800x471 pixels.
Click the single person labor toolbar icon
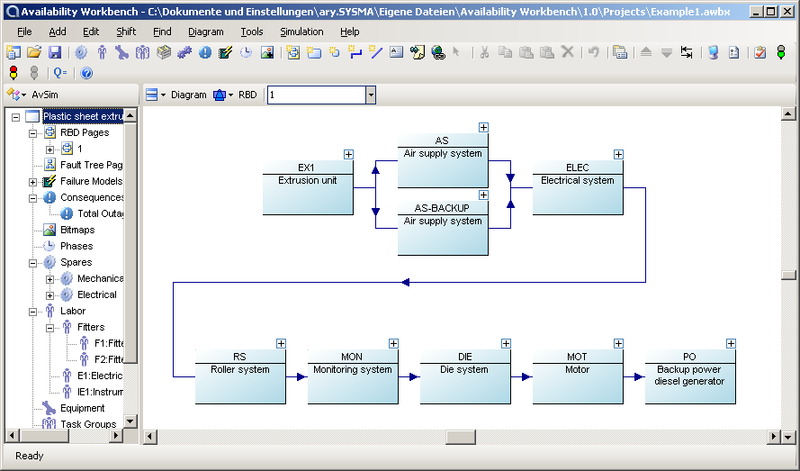point(102,52)
